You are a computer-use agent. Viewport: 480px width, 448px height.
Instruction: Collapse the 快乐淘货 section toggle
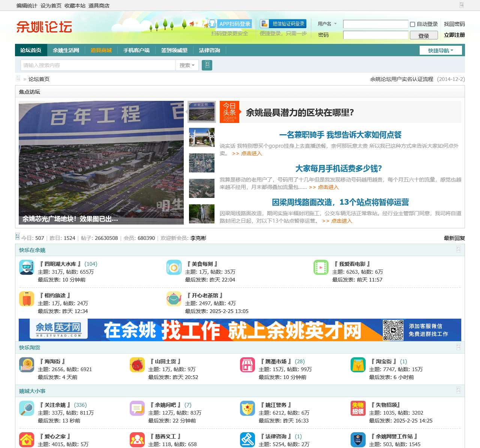[x=458, y=347]
